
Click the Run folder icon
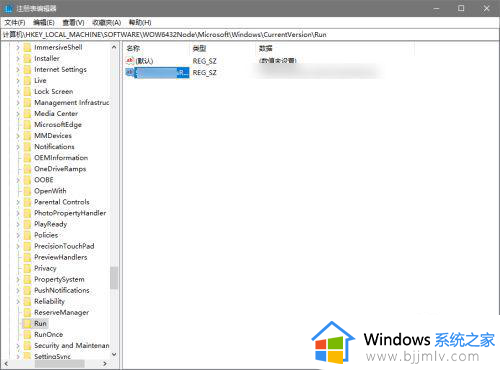(x=27, y=323)
